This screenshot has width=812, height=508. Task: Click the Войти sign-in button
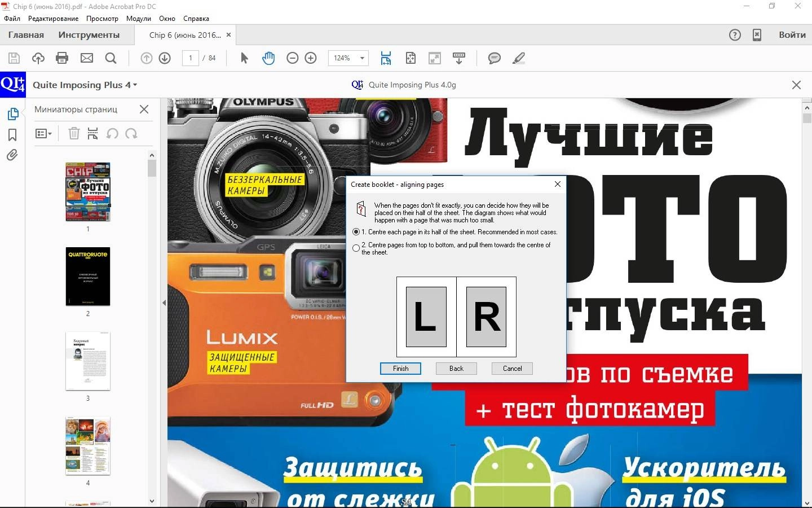[x=792, y=35]
